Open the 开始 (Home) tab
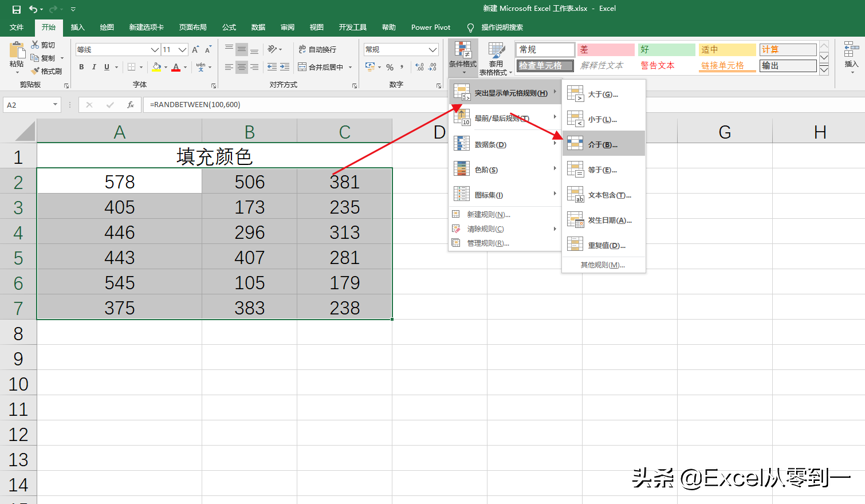This screenshot has height=504, width=865. pyautogui.click(x=49, y=27)
